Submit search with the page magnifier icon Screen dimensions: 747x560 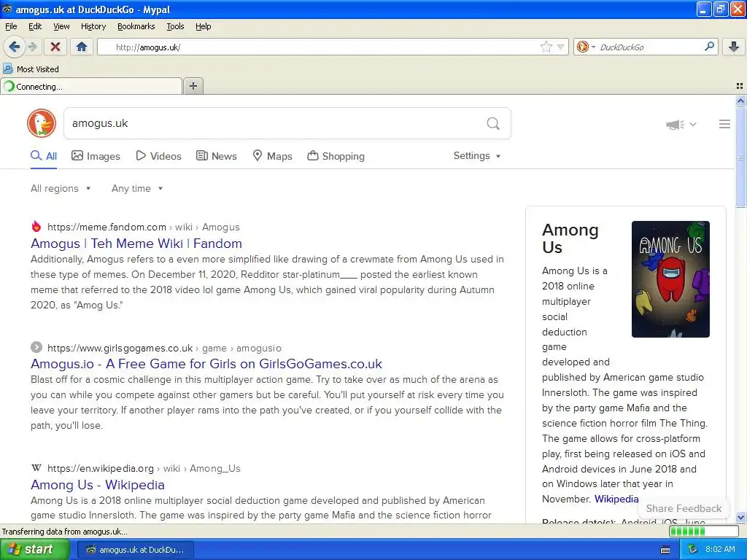click(x=493, y=123)
